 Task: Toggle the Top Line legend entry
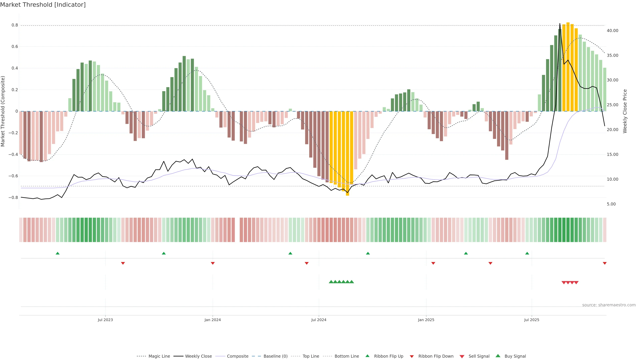point(311,356)
